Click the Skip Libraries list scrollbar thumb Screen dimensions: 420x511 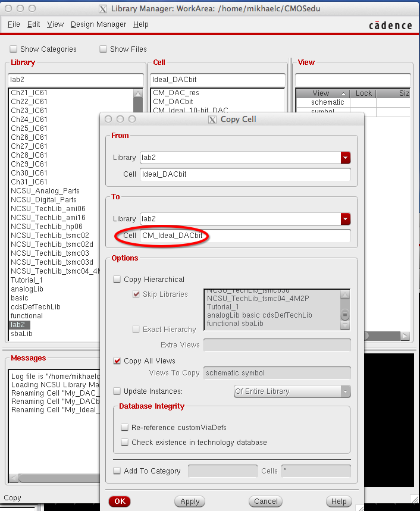click(345, 314)
